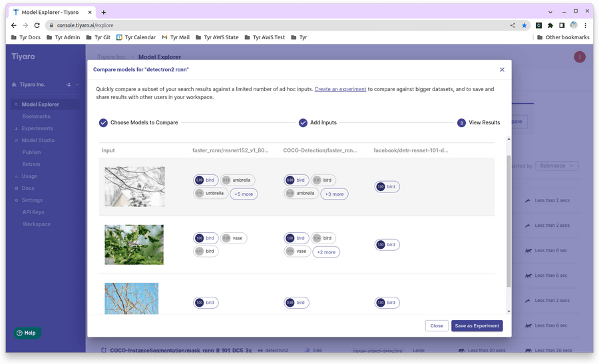Click the share page icon
This screenshot has width=599, height=364.
[x=512, y=25]
